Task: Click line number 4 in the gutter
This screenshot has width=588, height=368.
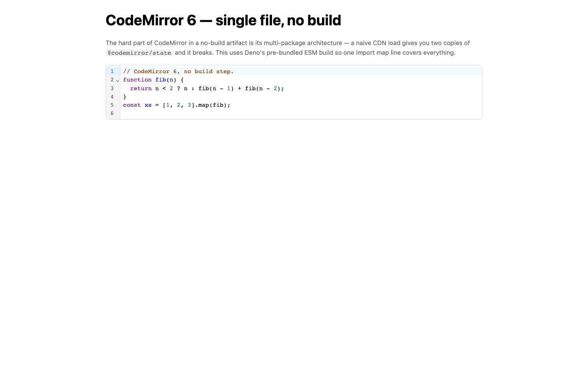Action: (112, 97)
